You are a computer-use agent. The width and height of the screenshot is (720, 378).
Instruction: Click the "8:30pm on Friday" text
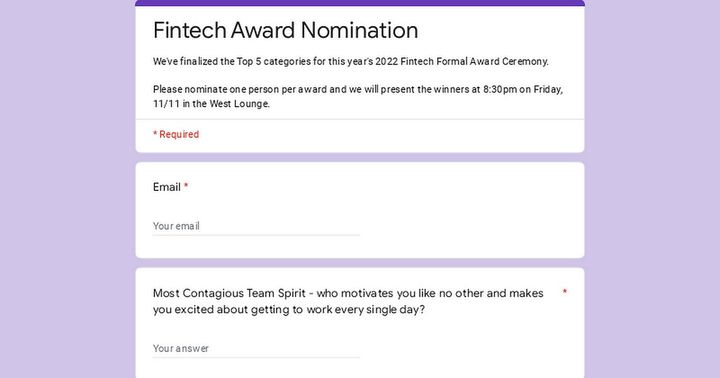click(523, 89)
